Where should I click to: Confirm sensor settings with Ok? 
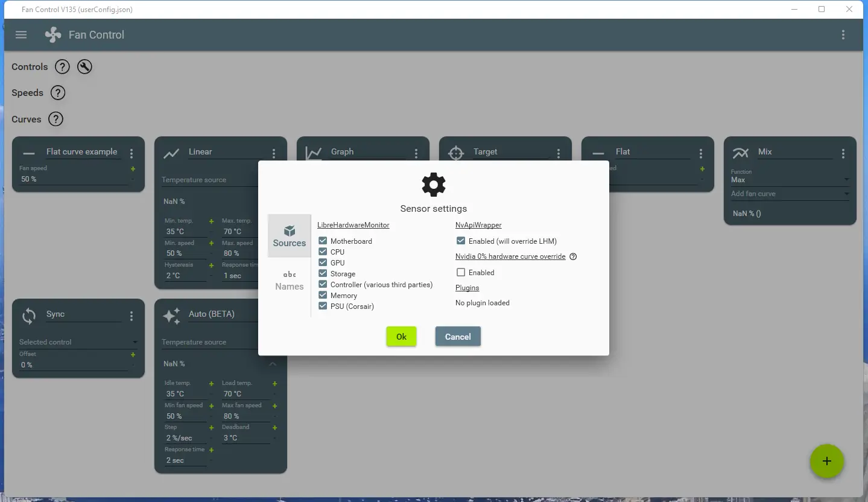[402, 337]
